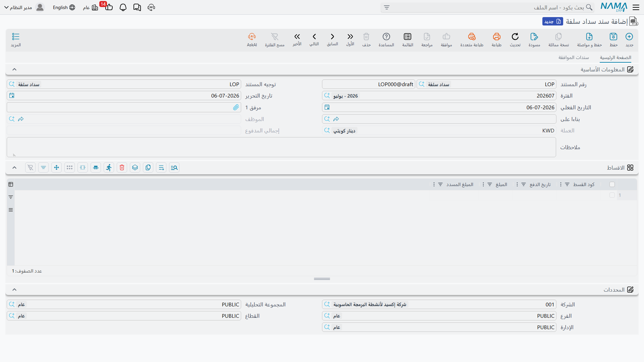Open المساعدة (Help)
The height and width of the screenshot is (362, 644).
(x=386, y=40)
